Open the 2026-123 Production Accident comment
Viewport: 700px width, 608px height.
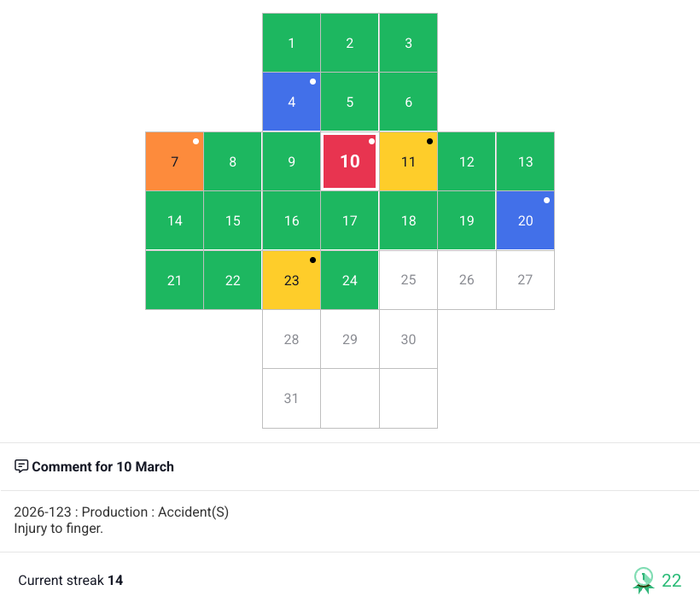121,520
